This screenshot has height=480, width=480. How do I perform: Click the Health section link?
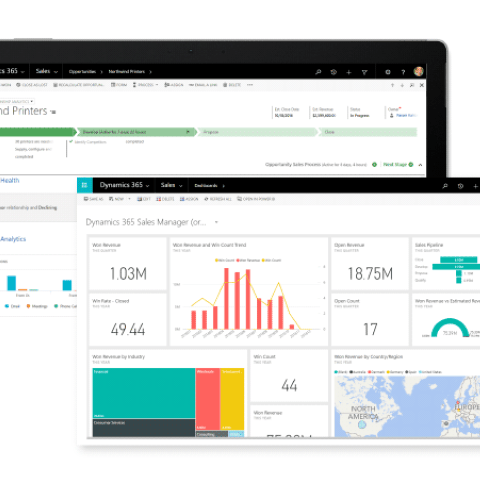pos(10,181)
